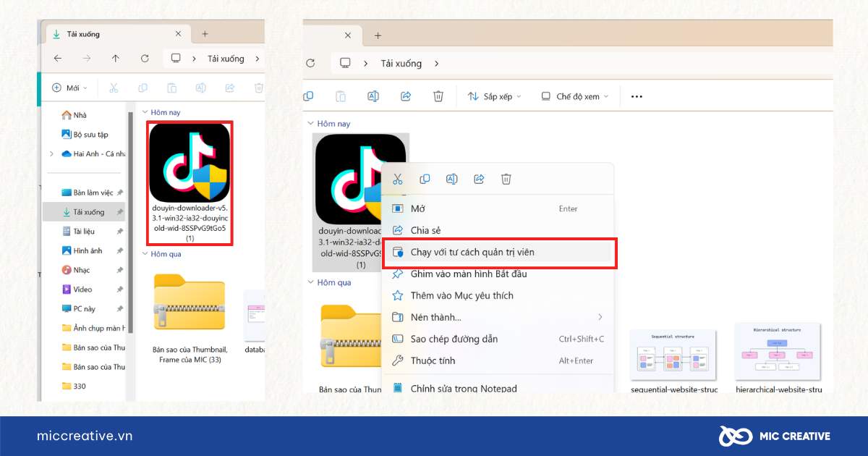868x456 pixels.
Task: Open Video in the sidebar
Action: click(x=77, y=289)
